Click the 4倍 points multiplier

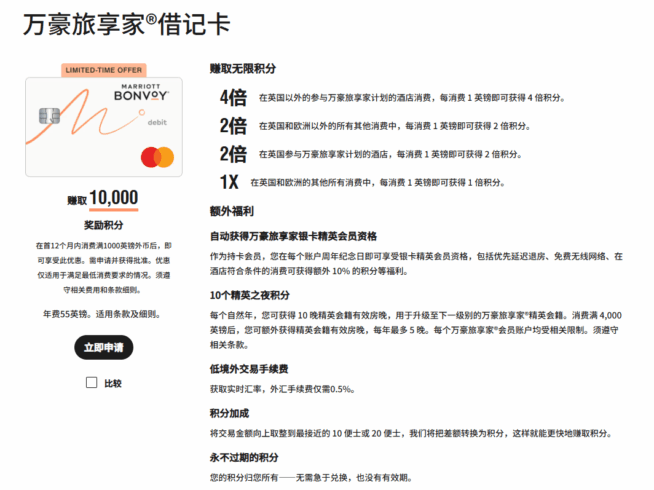[232, 98]
